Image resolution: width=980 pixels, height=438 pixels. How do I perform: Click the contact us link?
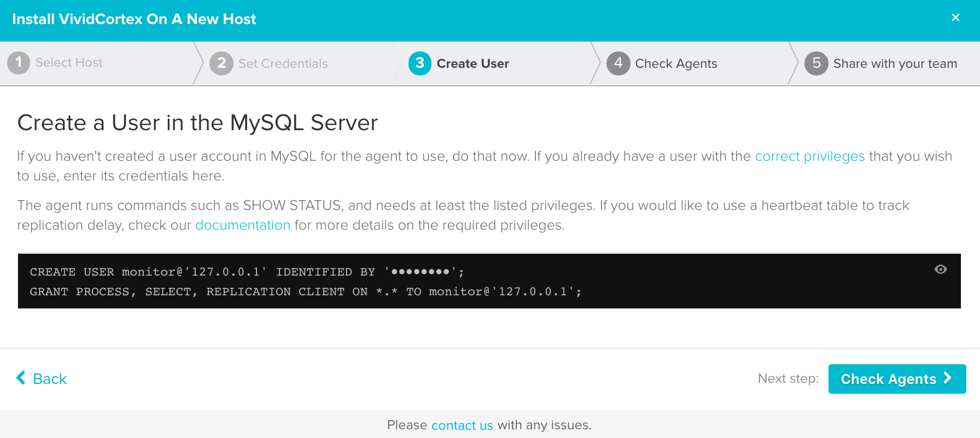(x=462, y=425)
